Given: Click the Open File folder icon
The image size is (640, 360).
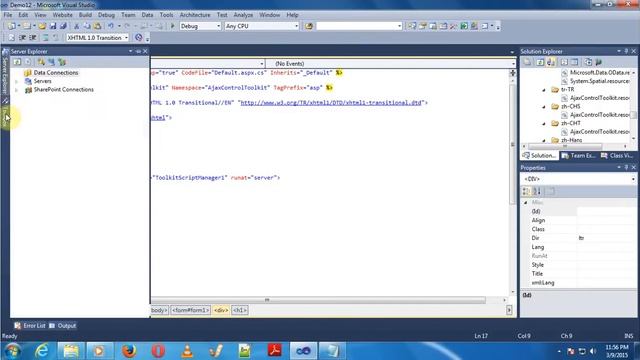Looking at the screenshot, I should coord(42,26).
